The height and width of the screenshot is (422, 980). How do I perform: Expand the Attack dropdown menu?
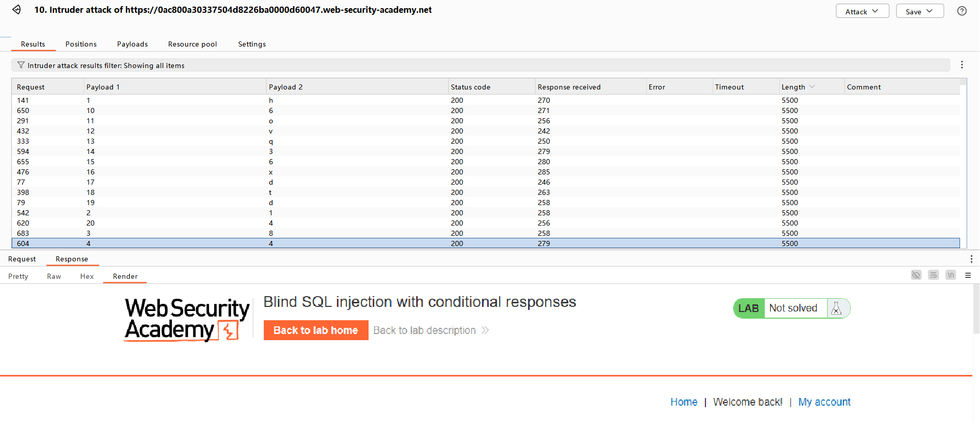862,11
